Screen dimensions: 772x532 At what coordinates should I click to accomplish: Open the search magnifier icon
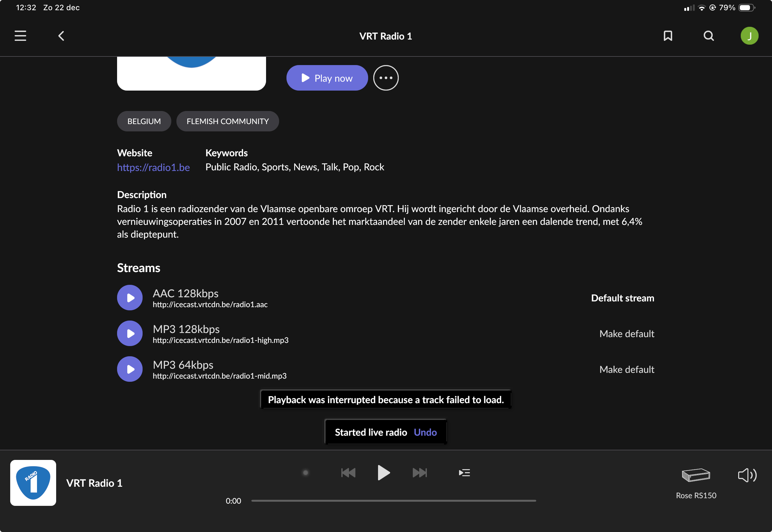coord(709,36)
